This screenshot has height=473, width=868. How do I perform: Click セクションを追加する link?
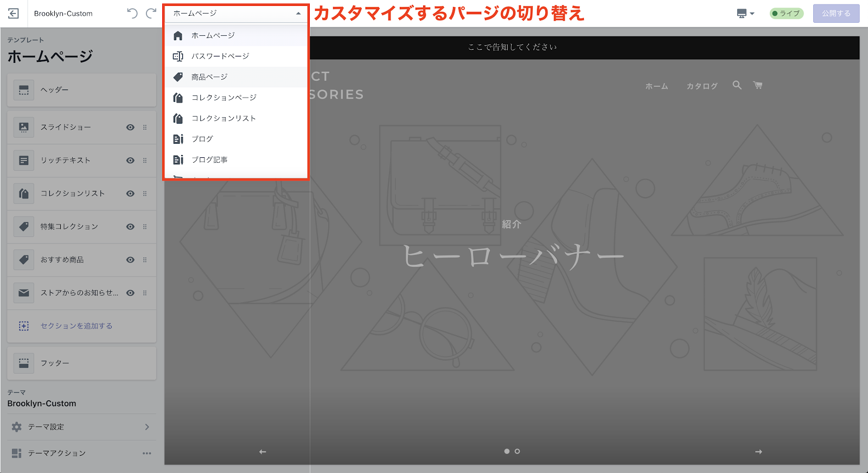click(x=76, y=326)
